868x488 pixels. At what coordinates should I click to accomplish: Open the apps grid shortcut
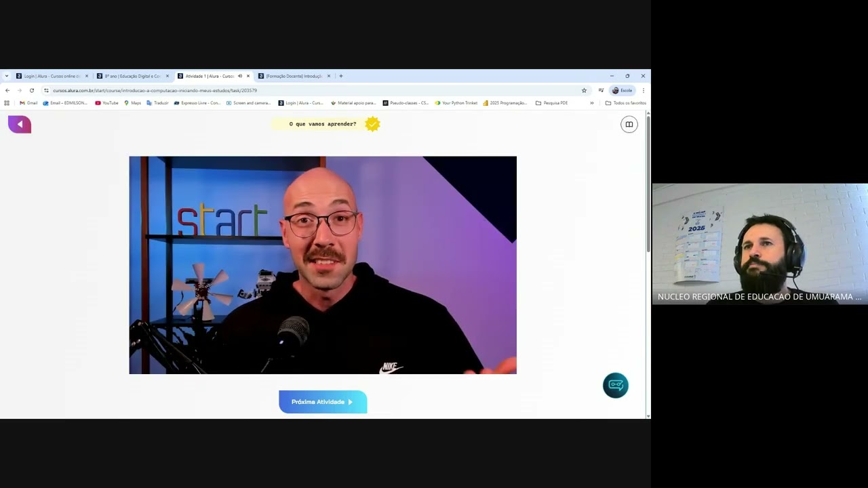coord(7,103)
